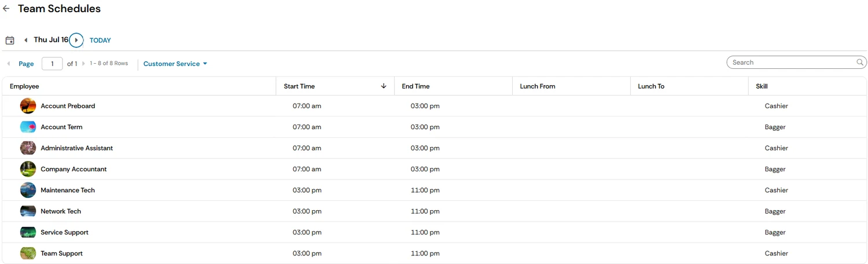868x264 pixels.
Task: Select the Network Tech name
Action: 61,211
